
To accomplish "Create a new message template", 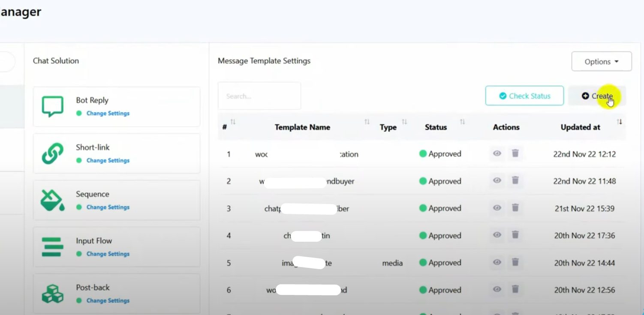I will click(597, 96).
